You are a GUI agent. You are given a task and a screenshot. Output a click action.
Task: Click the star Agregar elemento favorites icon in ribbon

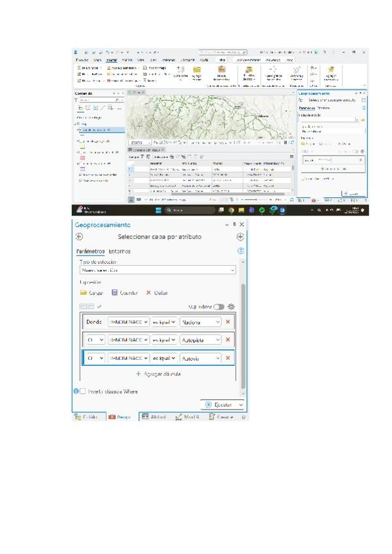click(331, 69)
